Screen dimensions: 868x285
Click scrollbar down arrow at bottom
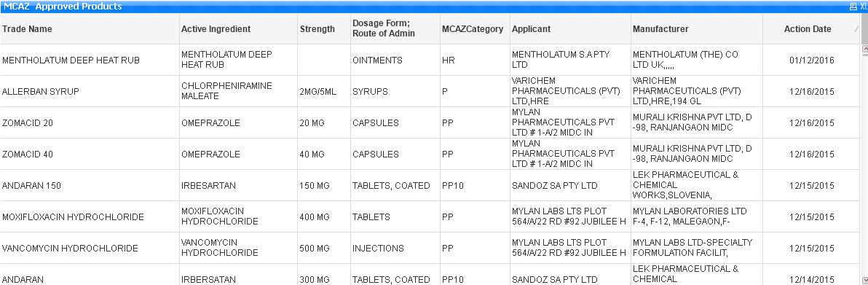point(864,280)
